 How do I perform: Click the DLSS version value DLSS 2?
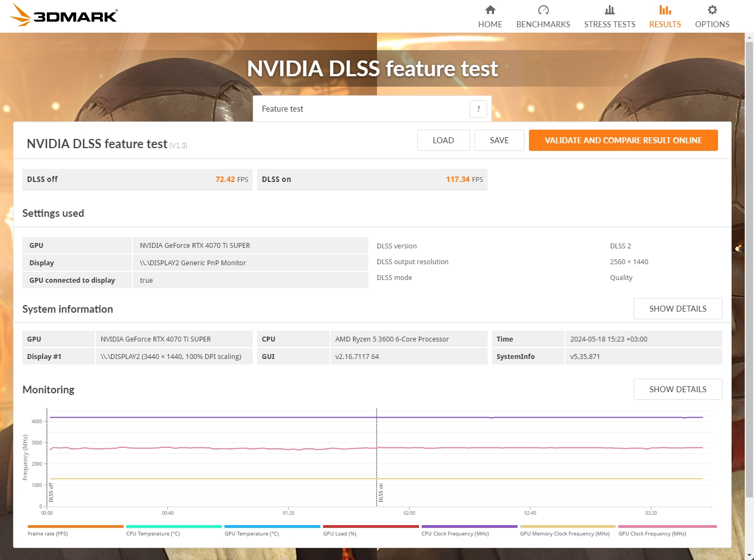tap(621, 246)
